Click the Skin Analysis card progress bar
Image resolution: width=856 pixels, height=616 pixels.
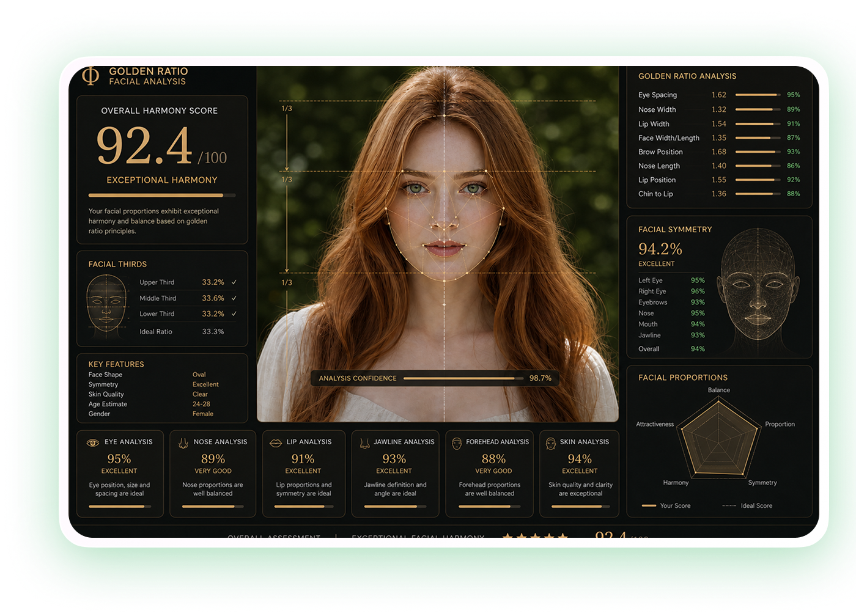tap(580, 507)
